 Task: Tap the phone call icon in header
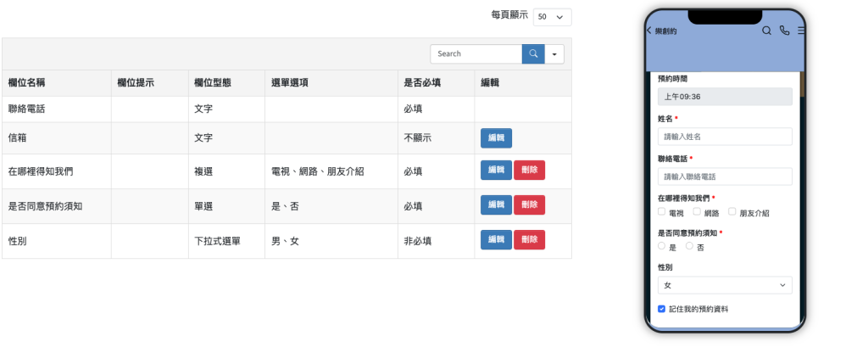pyautogui.click(x=784, y=31)
